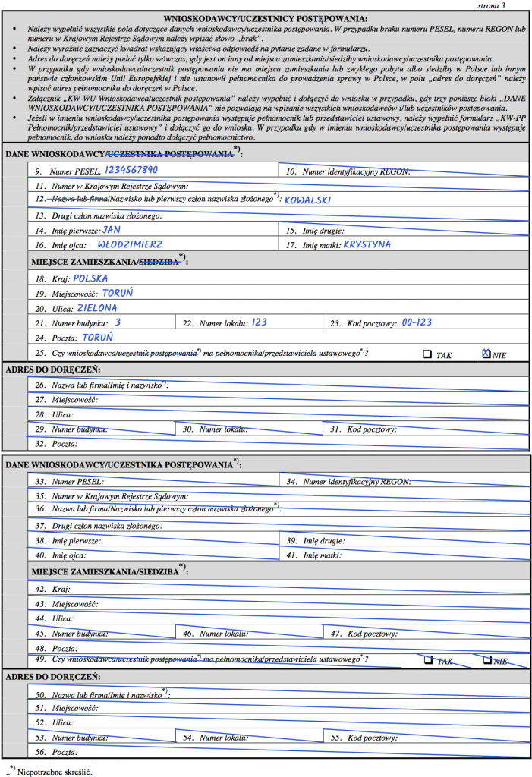The height and width of the screenshot is (777, 532).
Task: Click the country value POLSKA
Action: (x=90, y=278)
